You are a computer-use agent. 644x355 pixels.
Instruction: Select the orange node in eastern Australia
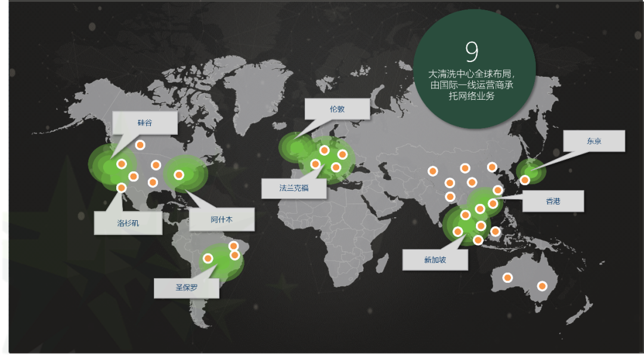pos(542,286)
